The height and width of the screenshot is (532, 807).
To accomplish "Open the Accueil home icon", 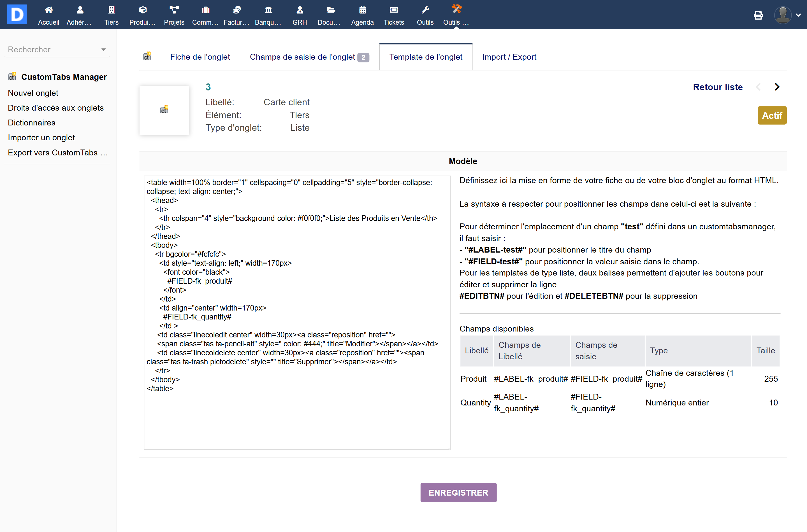I will pos(48,10).
